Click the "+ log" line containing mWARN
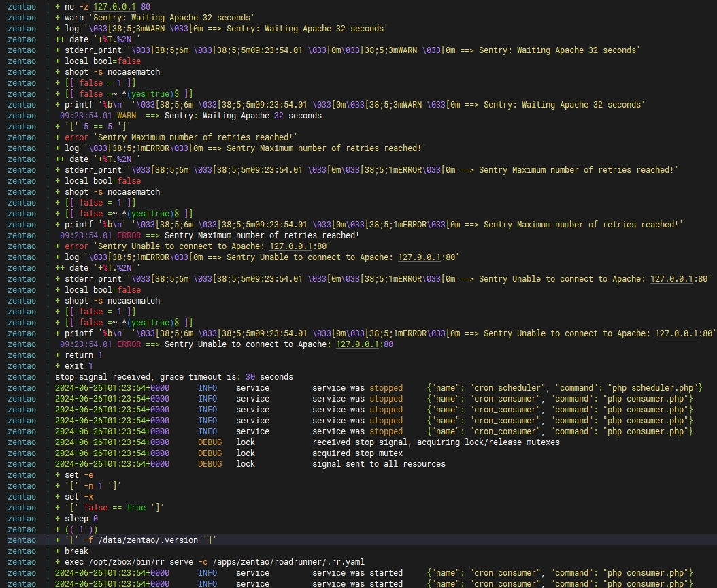The width and height of the screenshot is (717, 588). click(221, 29)
